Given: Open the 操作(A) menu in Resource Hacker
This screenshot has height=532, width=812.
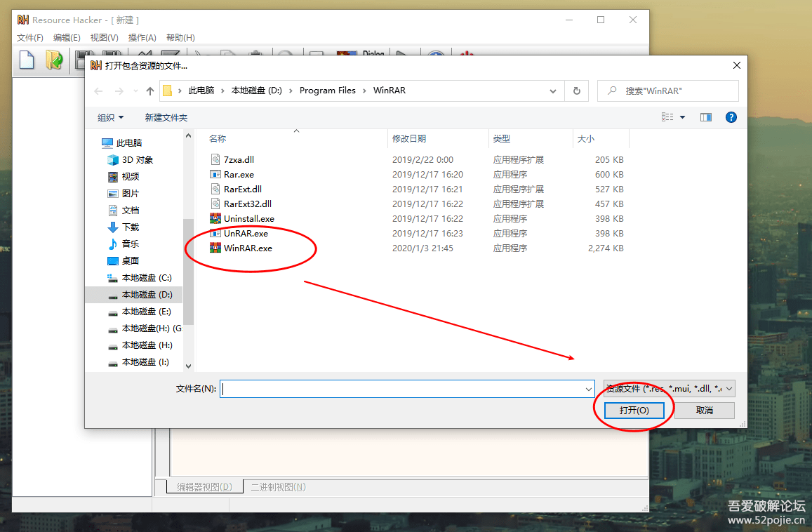Looking at the screenshot, I should tap(142, 38).
